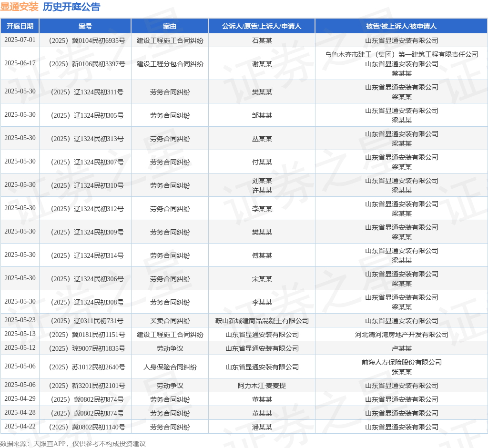The image size is (488, 448).
Task: Select case number (2025)辽1324民初310号
Action: [x=85, y=185]
